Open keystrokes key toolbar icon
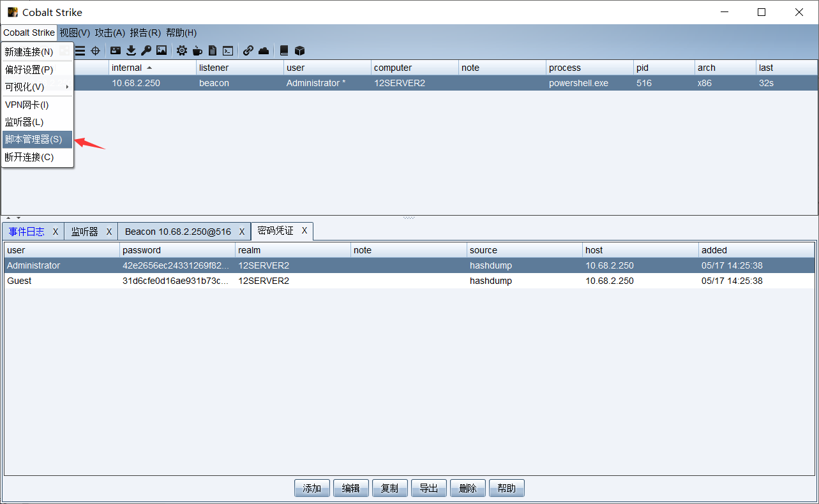This screenshot has height=504, width=819. click(x=146, y=50)
